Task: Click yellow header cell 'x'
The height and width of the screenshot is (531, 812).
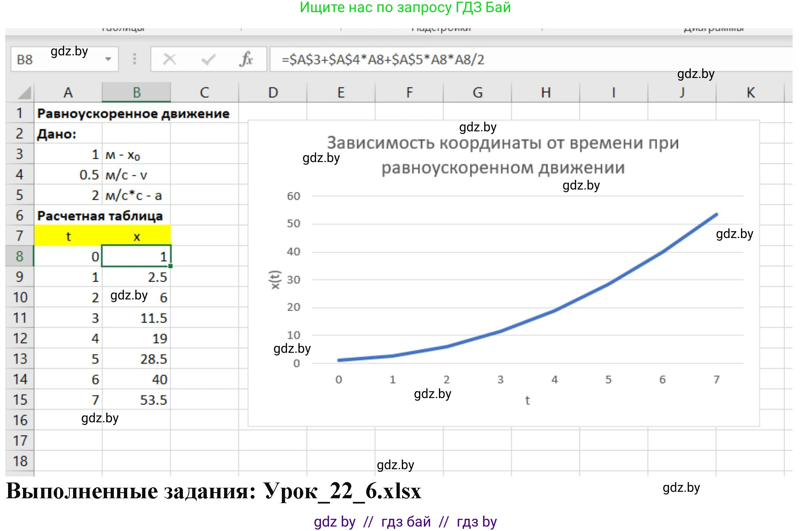Action: click(136, 236)
